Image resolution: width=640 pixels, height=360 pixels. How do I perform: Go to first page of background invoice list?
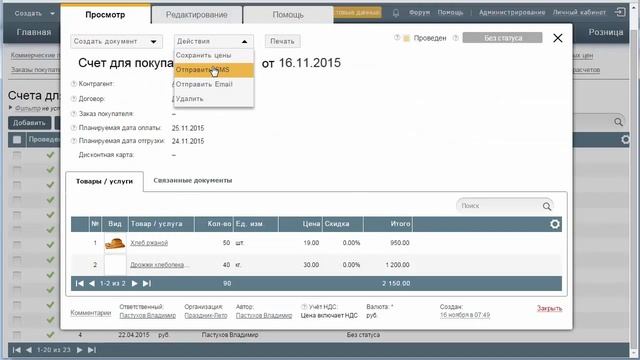(x=16, y=350)
